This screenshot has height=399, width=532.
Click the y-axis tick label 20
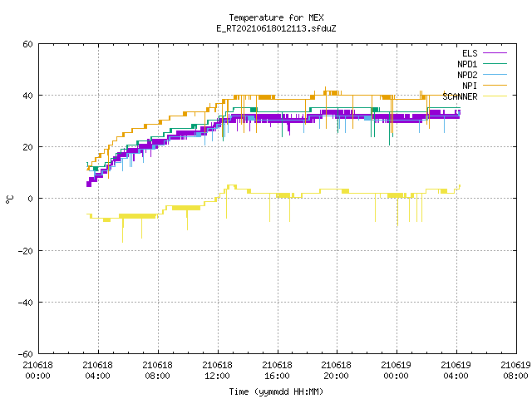click(27, 147)
